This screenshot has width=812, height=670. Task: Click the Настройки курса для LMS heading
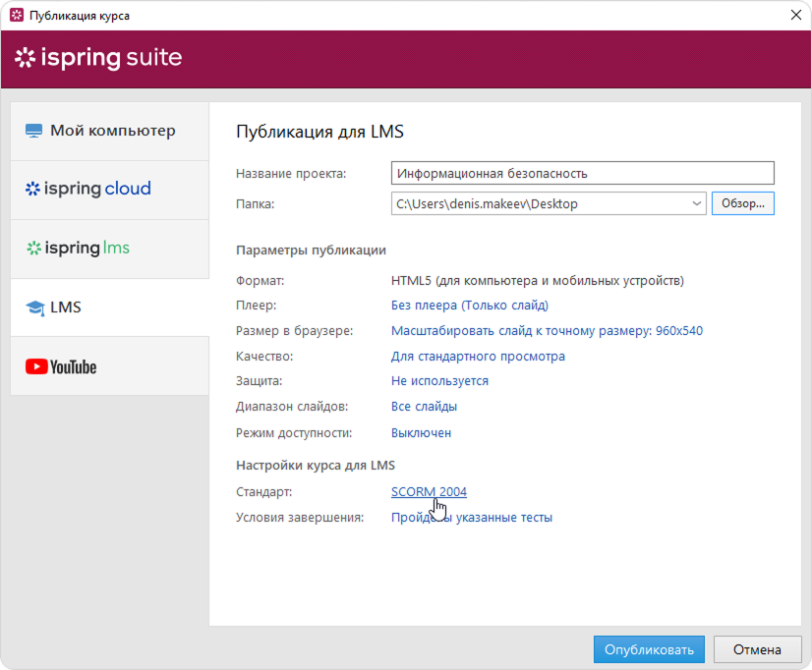click(x=316, y=466)
